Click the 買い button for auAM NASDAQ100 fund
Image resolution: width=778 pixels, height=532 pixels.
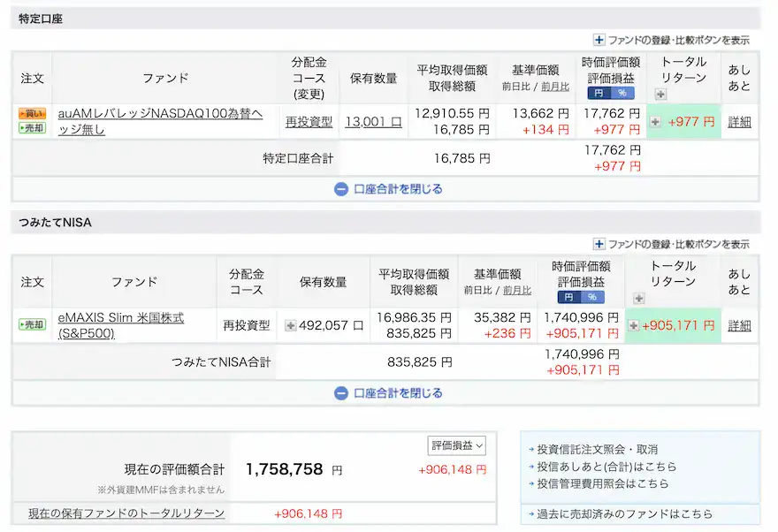(32, 114)
